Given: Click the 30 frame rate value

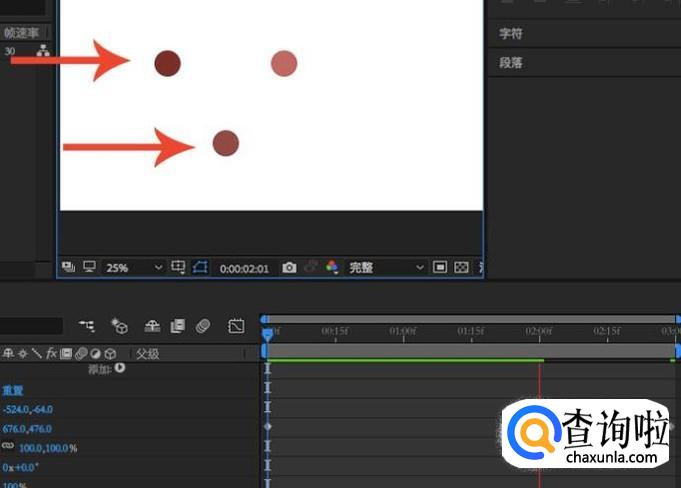Looking at the screenshot, I should pyautogui.click(x=10, y=51).
